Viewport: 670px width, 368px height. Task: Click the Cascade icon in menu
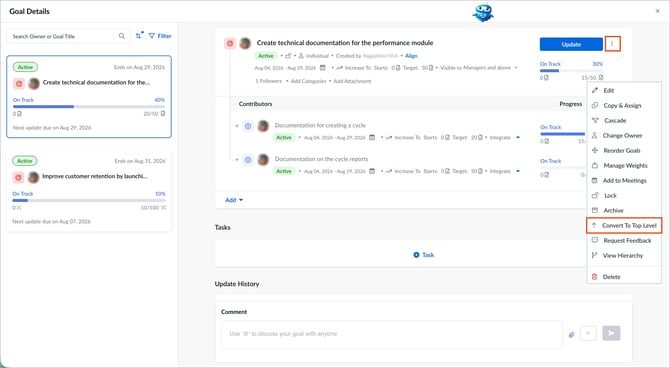[595, 120]
